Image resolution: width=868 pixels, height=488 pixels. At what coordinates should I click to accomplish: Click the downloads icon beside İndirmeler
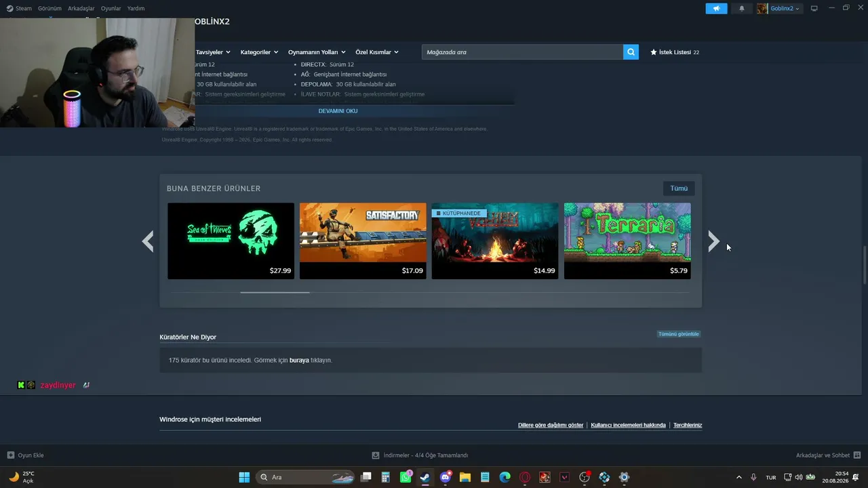click(x=376, y=455)
